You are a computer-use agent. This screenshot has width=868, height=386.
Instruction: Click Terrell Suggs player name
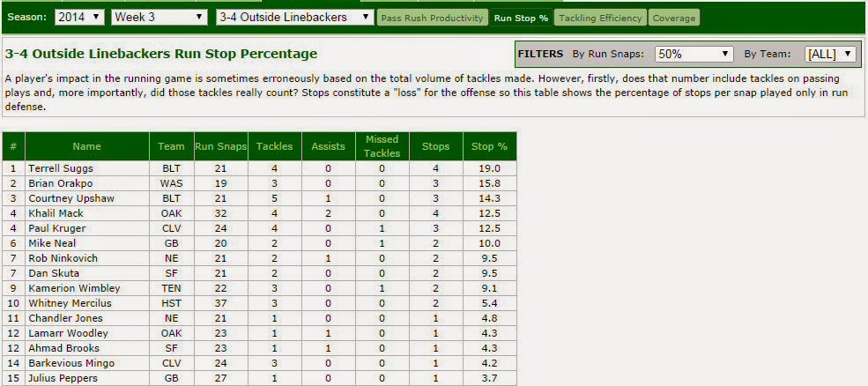(x=60, y=168)
